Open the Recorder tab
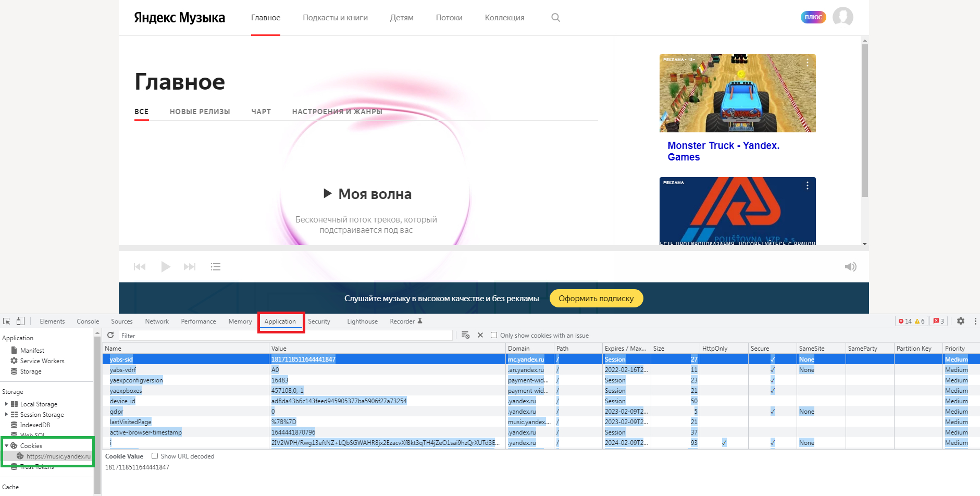 (x=406, y=321)
